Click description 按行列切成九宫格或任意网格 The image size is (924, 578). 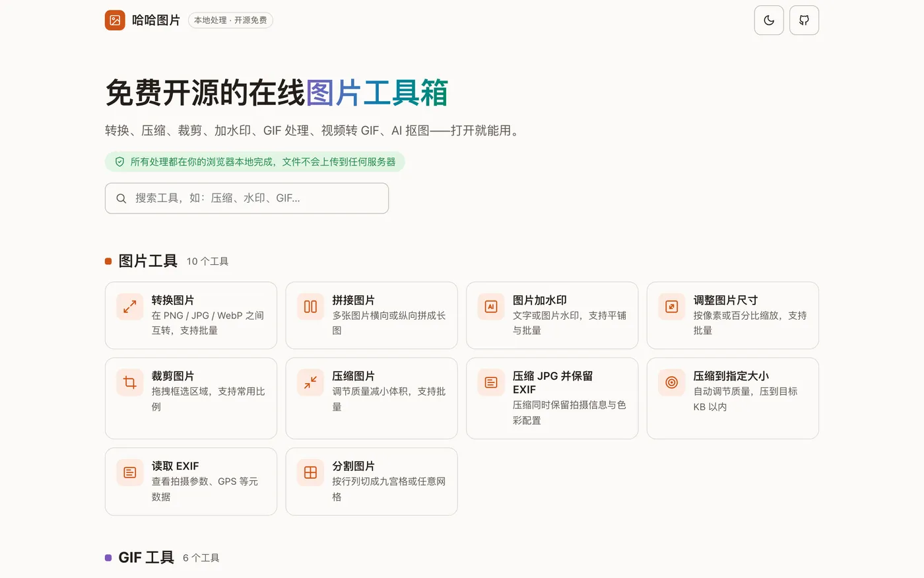click(x=389, y=489)
